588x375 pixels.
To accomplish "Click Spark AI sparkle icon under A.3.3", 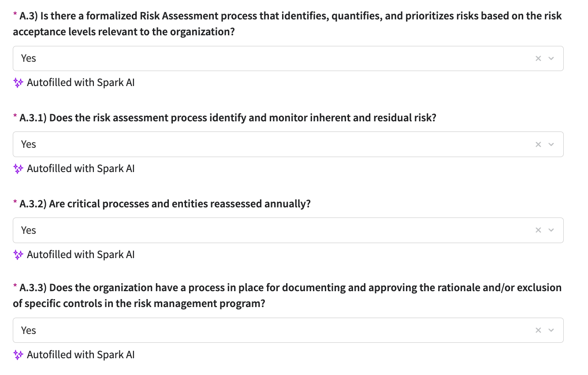I will (x=18, y=355).
